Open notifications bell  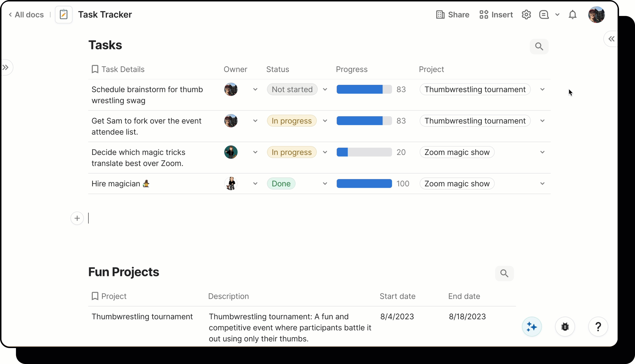(x=572, y=15)
